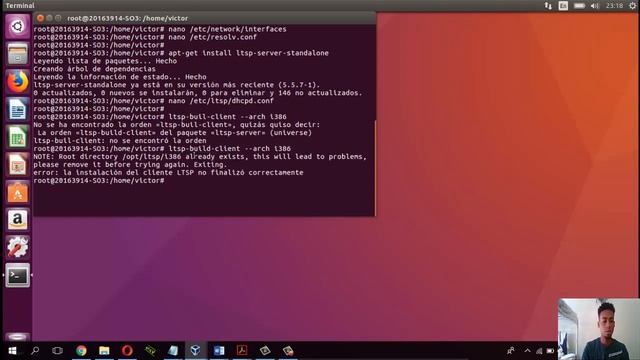Open Microsoft Word from taskbar
The width and height of the screenshot is (640, 360).
point(219,351)
